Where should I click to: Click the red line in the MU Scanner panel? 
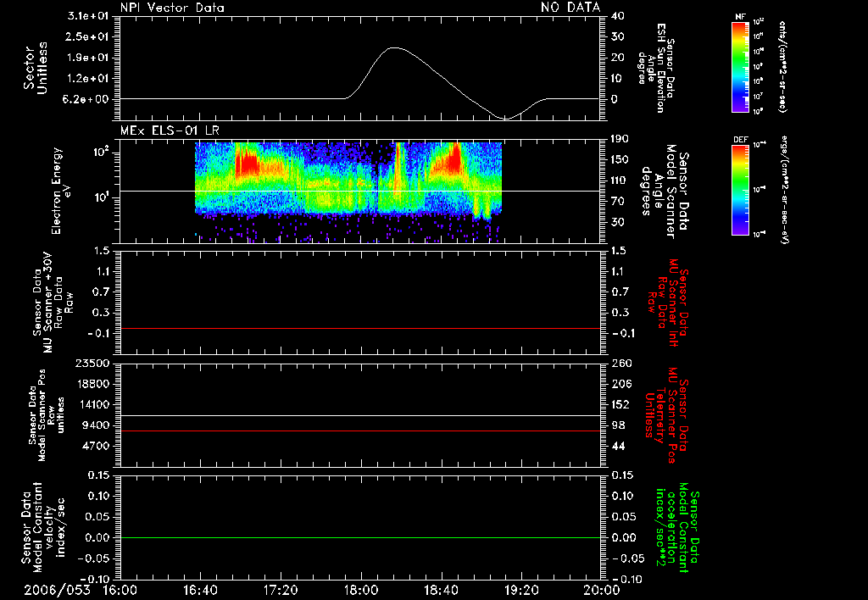359,328
